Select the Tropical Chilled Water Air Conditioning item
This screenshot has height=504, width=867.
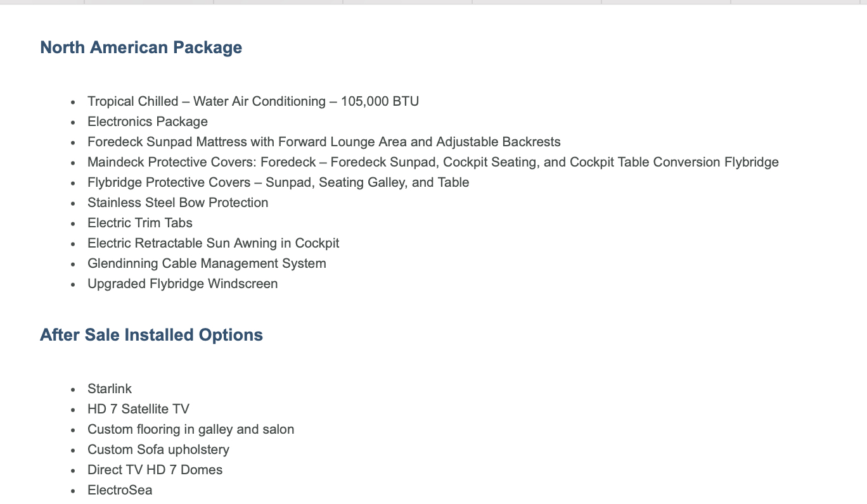pos(253,101)
